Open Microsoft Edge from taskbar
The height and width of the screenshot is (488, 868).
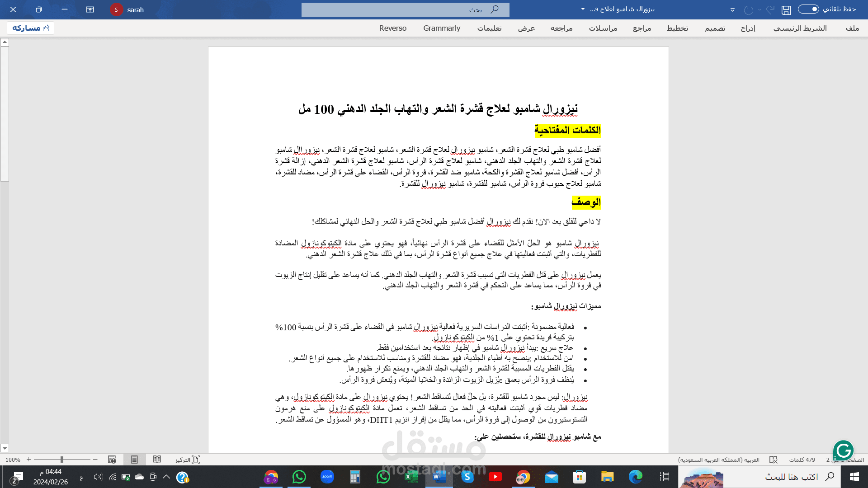point(636,477)
